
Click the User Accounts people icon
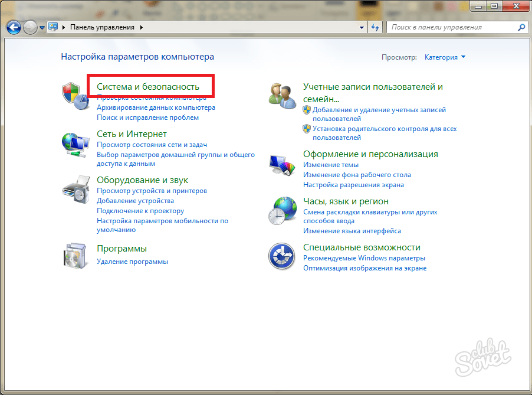click(x=281, y=94)
